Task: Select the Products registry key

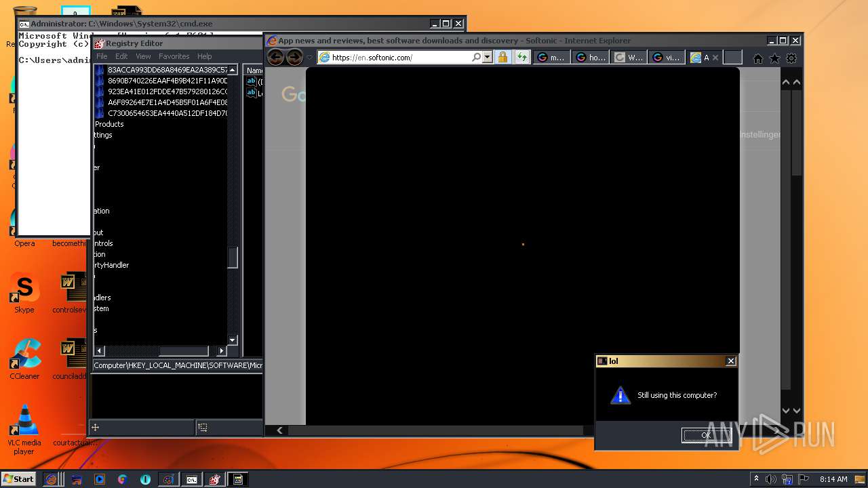Action: point(109,124)
